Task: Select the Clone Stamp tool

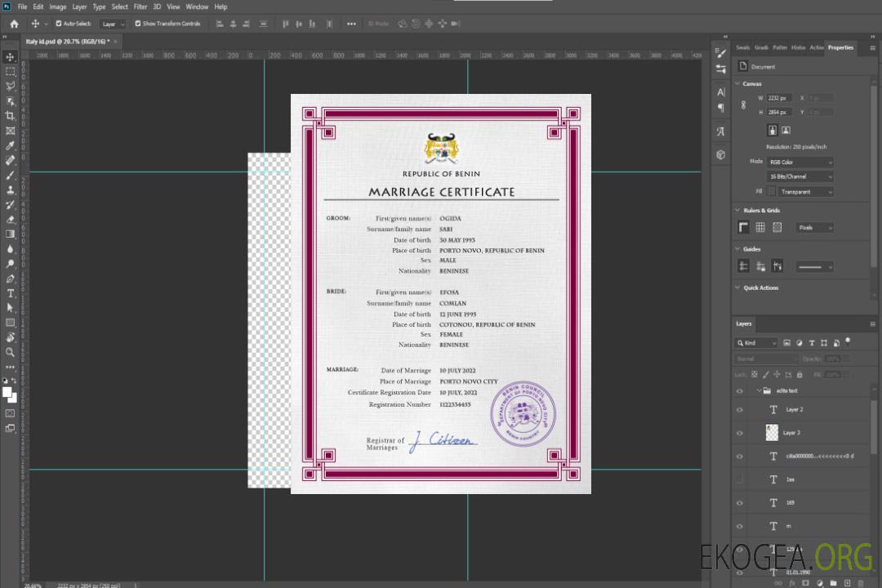Action: [10, 189]
